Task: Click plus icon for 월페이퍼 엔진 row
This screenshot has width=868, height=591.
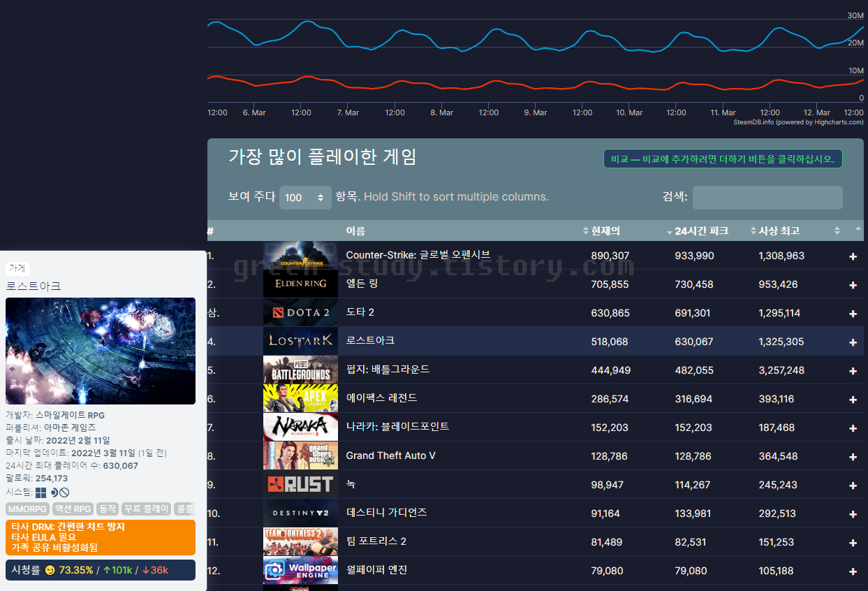Action: [x=853, y=571]
